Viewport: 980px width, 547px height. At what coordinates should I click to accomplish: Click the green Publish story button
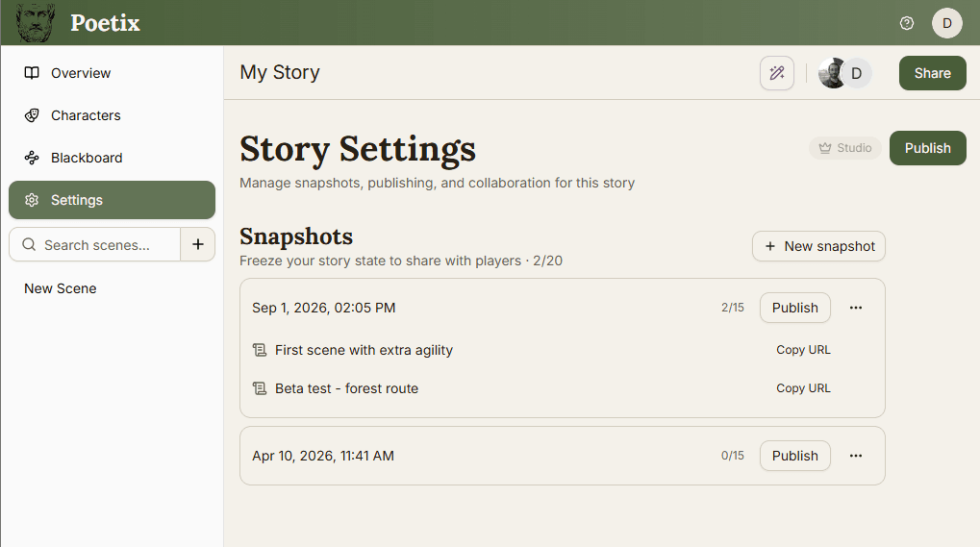(x=927, y=148)
